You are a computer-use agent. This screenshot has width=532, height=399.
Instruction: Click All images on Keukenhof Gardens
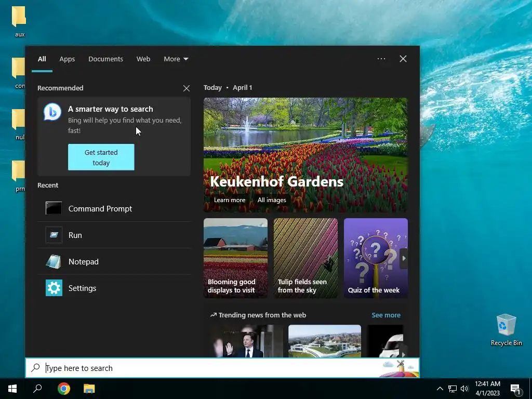272,200
